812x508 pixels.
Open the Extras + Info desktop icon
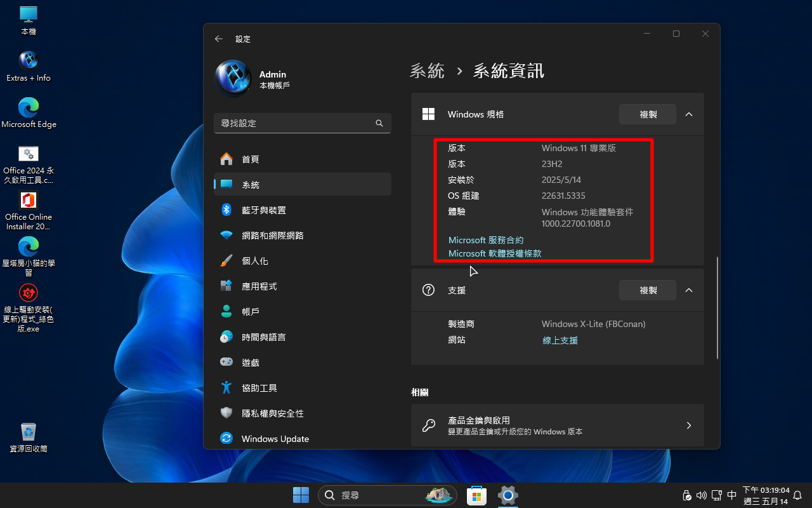[x=29, y=66]
